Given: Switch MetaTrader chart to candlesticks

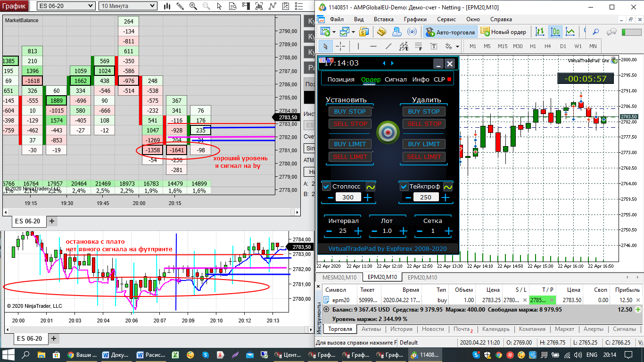Looking at the screenshot, I should pyautogui.click(x=555, y=32).
